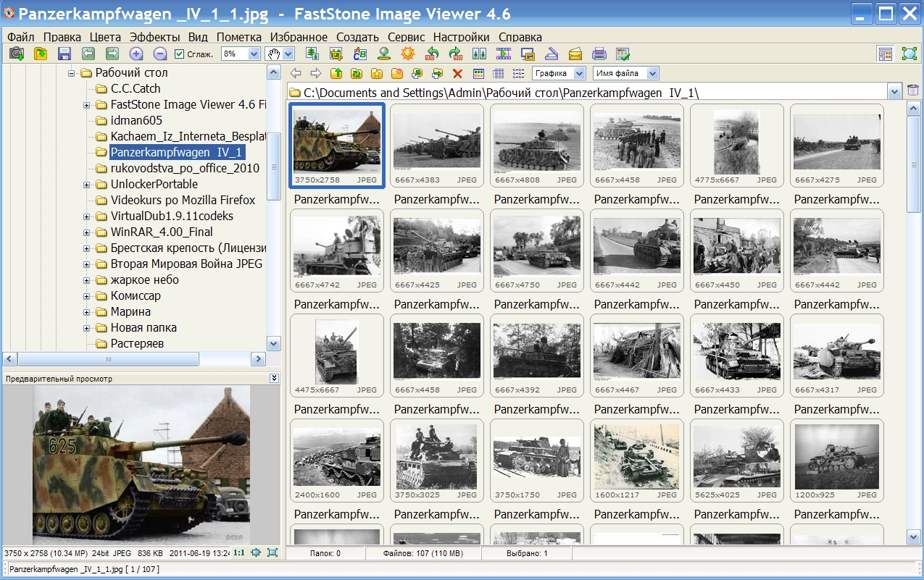Viewport: 924px width, 580px height.
Task: Open the crop board tool
Action: tap(336, 54)
